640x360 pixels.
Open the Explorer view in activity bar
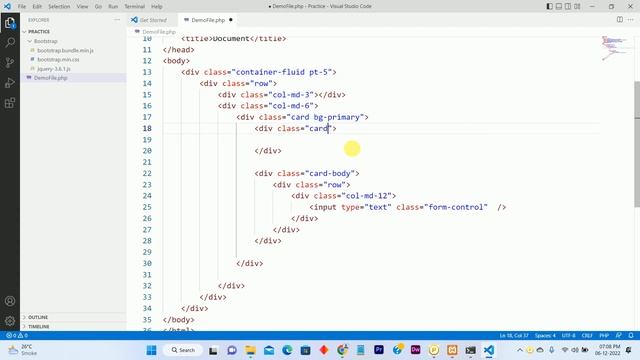tap(10, 23)
